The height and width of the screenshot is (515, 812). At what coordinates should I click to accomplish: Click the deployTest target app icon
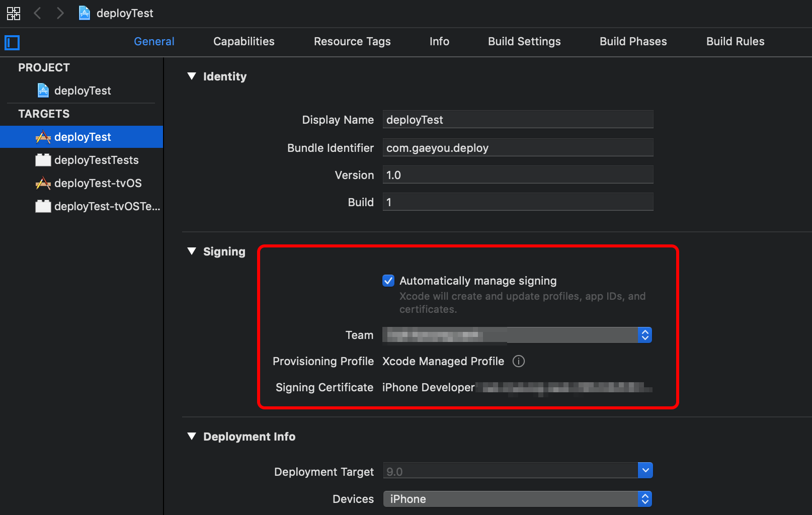[43, 137]
